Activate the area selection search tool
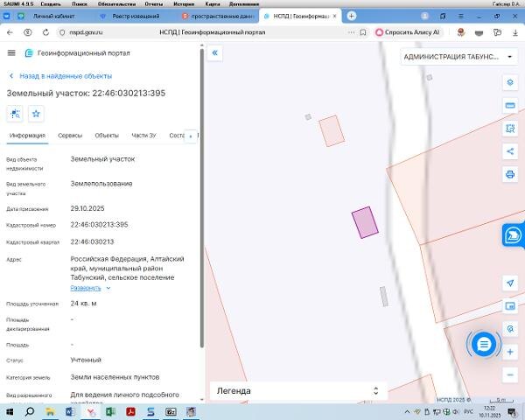The width and height of the screenshot is (525, 420). pos(510,129)
